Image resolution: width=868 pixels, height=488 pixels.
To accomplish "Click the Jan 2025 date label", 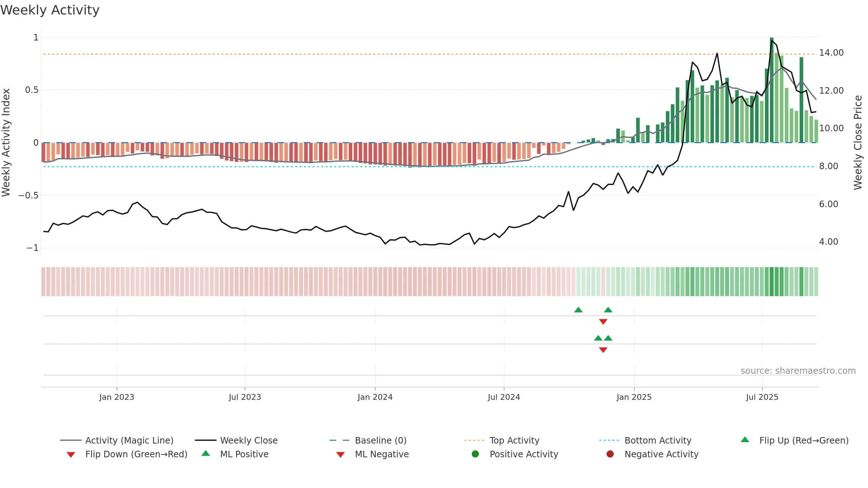I will pos(634,397).
